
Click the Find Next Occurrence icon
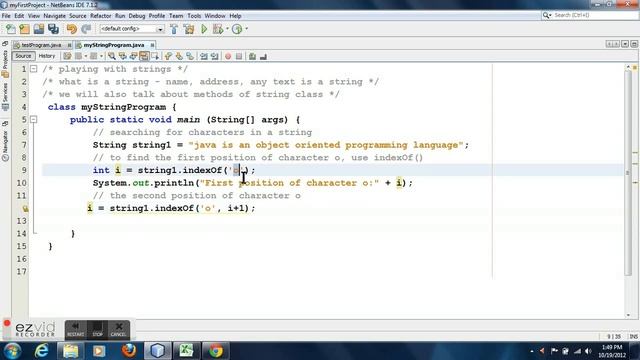[133, 56]
